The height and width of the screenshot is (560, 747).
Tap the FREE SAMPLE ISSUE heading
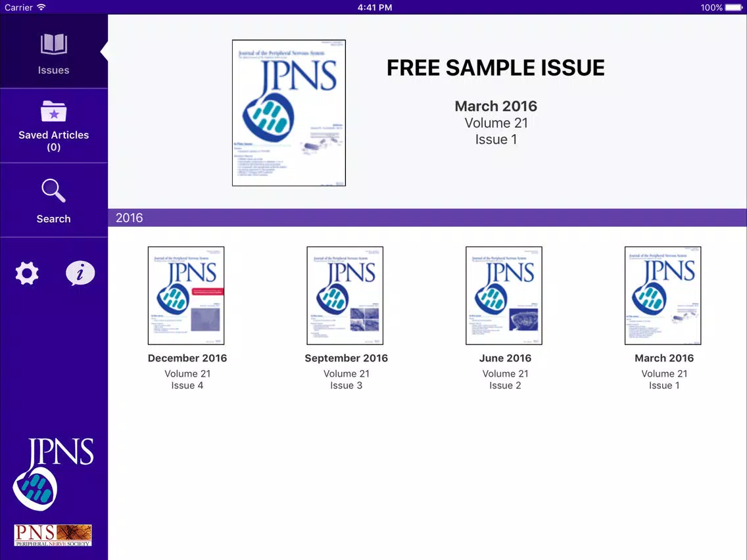click(495, 68)
